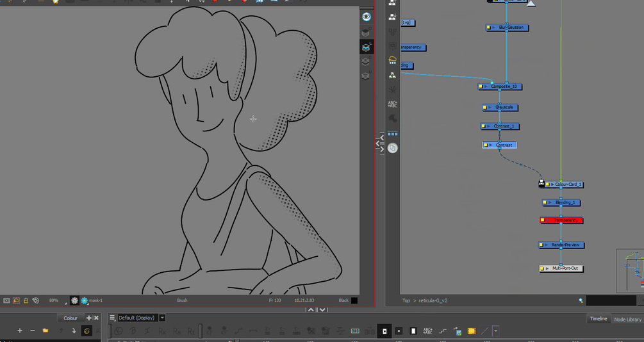Select the Colour Art layer icon
Image resolution: width=644 pixels, height=342 pixels.
[365, 61]
